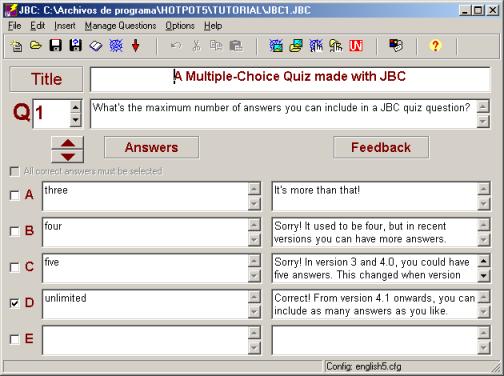Viewport: 504px width, 376px height.
Task: Click in the quiz title text field
Action: (290, 79)
